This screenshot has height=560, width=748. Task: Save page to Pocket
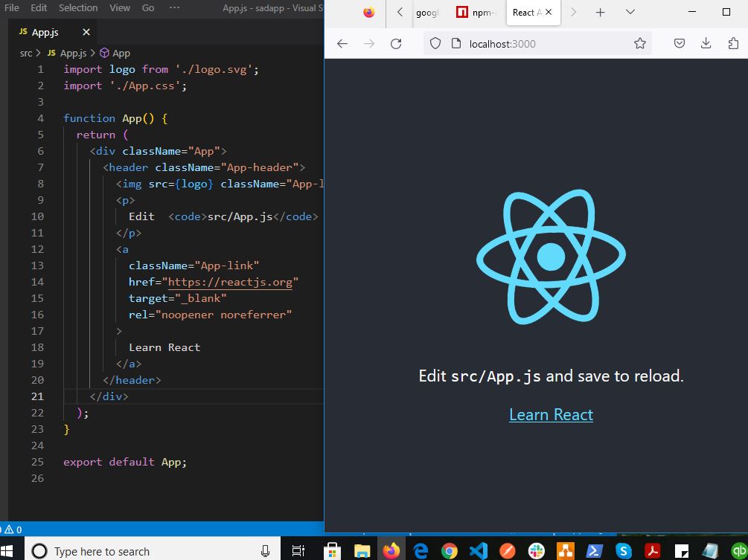[x=680, y=44]
